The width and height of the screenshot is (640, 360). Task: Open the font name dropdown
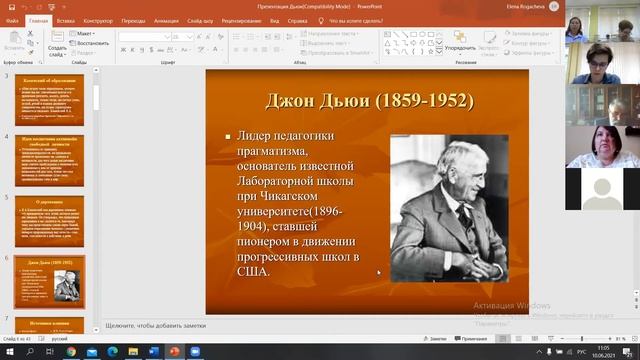click(167, 37)
